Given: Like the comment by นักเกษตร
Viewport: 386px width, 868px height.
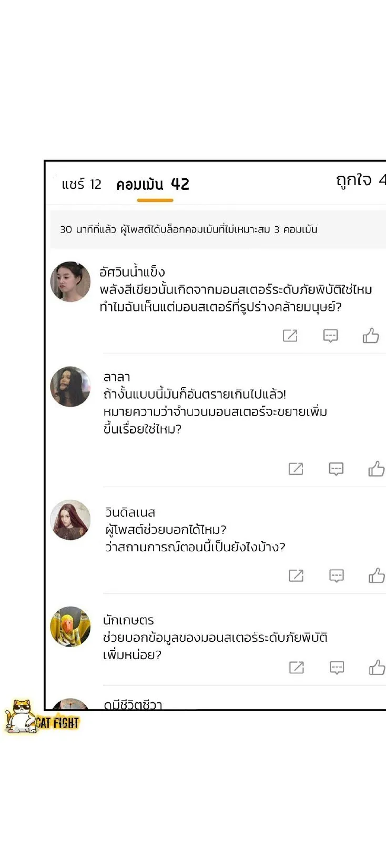Looking at the screenshot, I should (377, 668).
